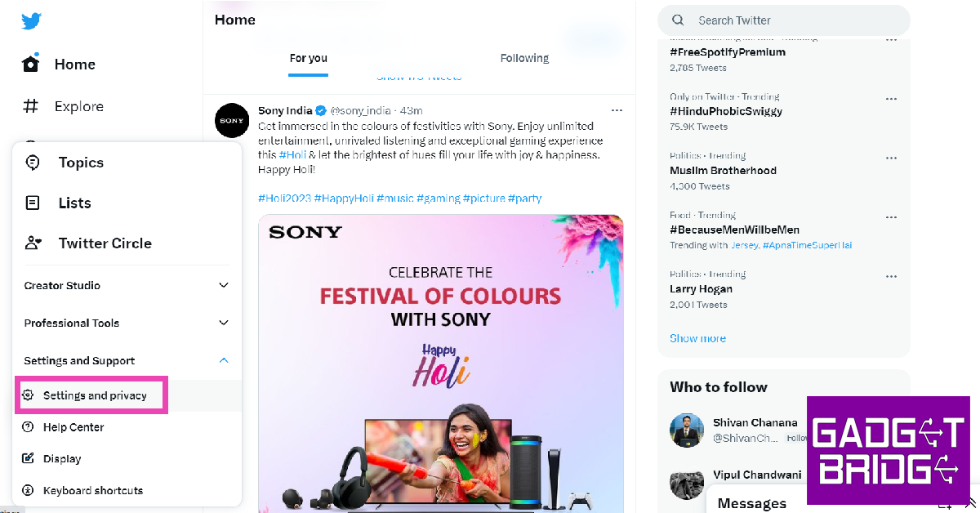Click the Lists icon
This screenshot has height=513, width=980.
click(33, 203)
